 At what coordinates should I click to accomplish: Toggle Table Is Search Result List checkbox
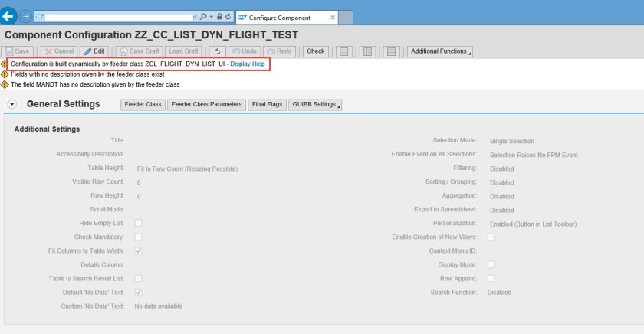(139, 279)
